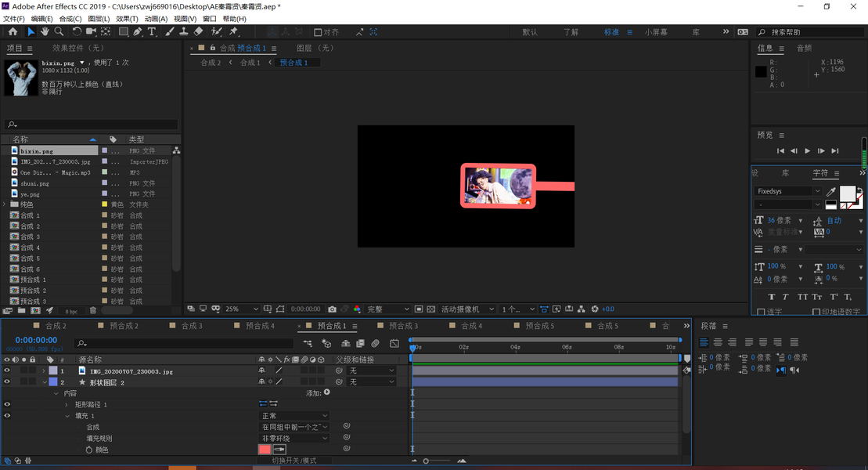This screenshot has height=470, width=868.
Task: Open the 效果(T) menu
Action: point(127,19)
